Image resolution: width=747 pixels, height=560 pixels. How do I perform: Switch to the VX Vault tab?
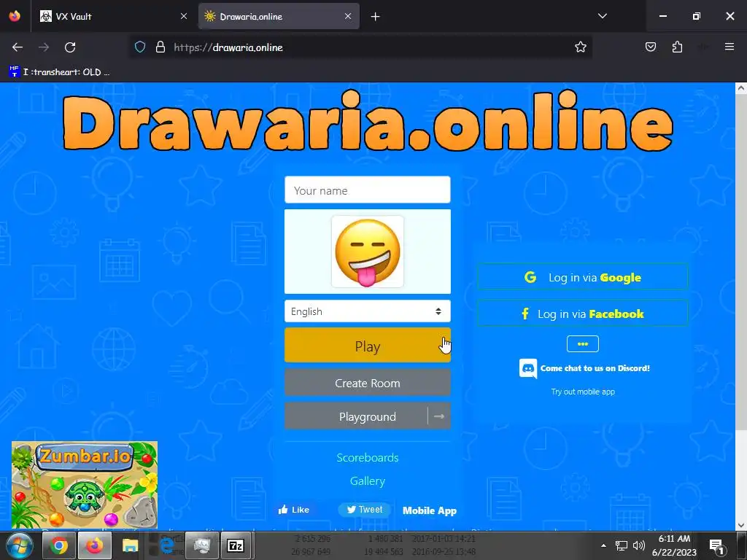click(x=113, y=16)
